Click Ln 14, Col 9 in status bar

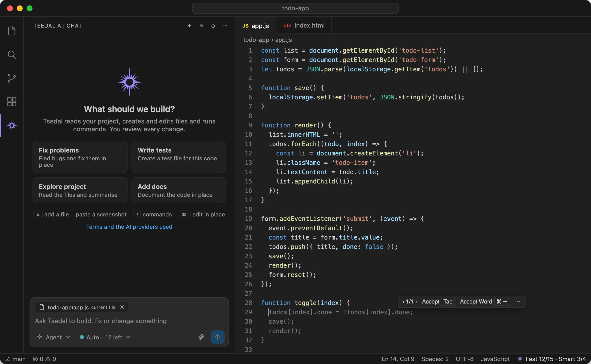tap(398, 359)
